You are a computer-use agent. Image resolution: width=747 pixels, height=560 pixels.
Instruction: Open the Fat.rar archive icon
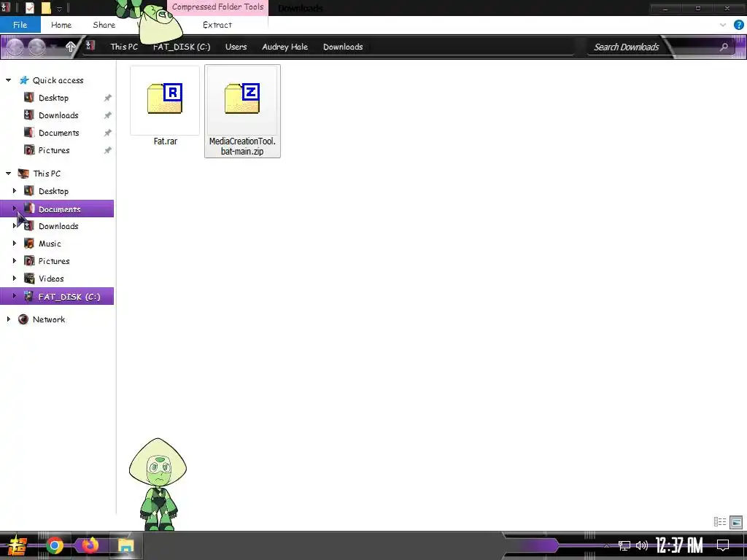(x=165, y=98)
